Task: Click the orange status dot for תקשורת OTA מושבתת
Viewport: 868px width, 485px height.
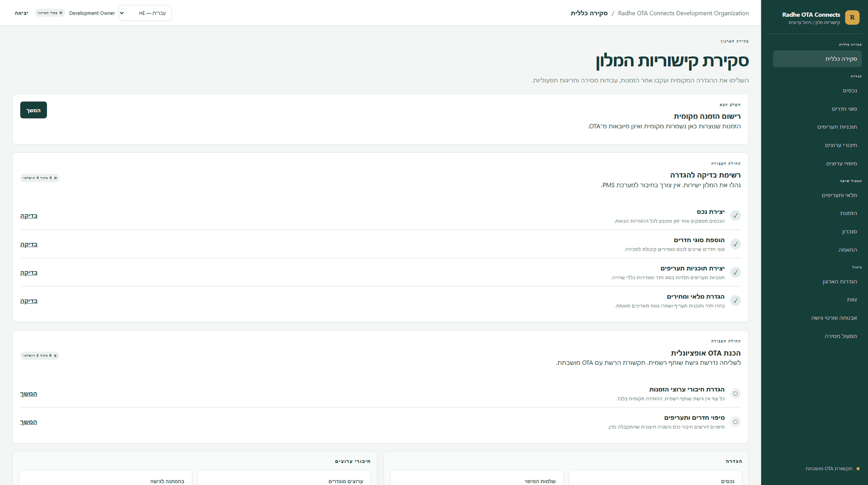Action: pos(858,469)
